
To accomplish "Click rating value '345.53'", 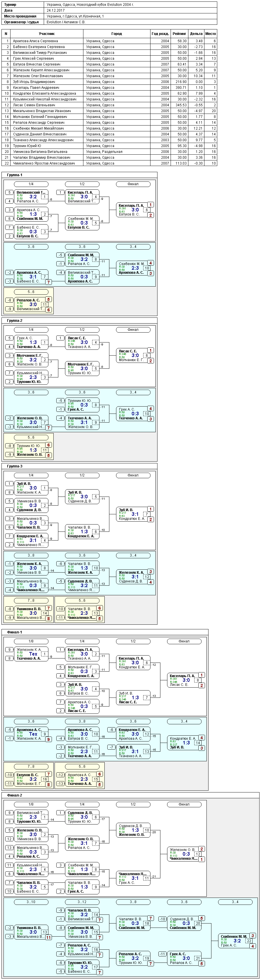I will pos(181,105).
